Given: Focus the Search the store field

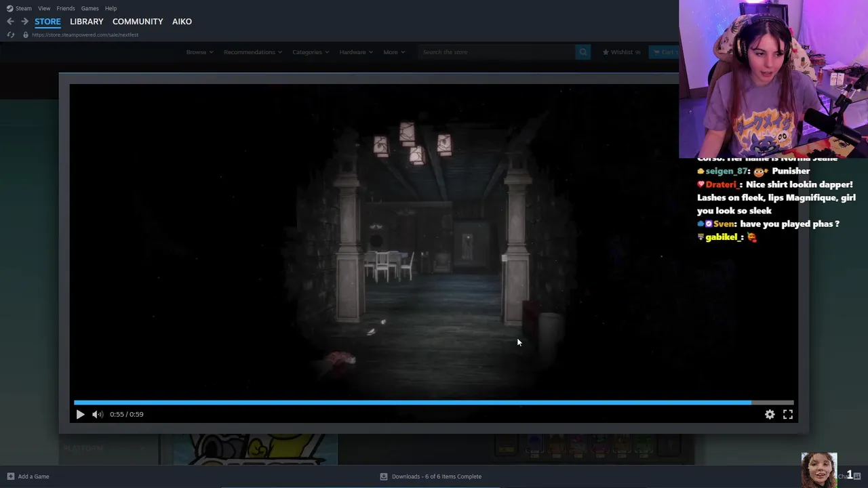Looking at the screenshot, I should tap(496, 52).
